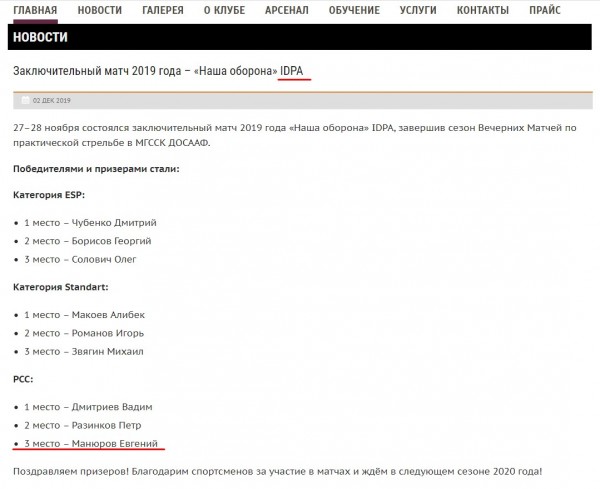
Task: Click the row '1 место – Дмитриев Вадим'
Action: pyautogui.click(x=88, y=407)
